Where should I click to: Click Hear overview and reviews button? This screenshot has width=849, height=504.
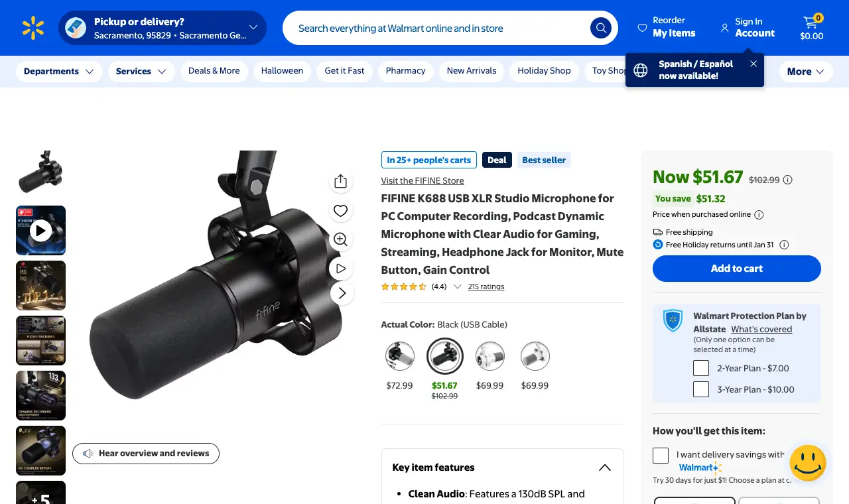click(146, 454)
